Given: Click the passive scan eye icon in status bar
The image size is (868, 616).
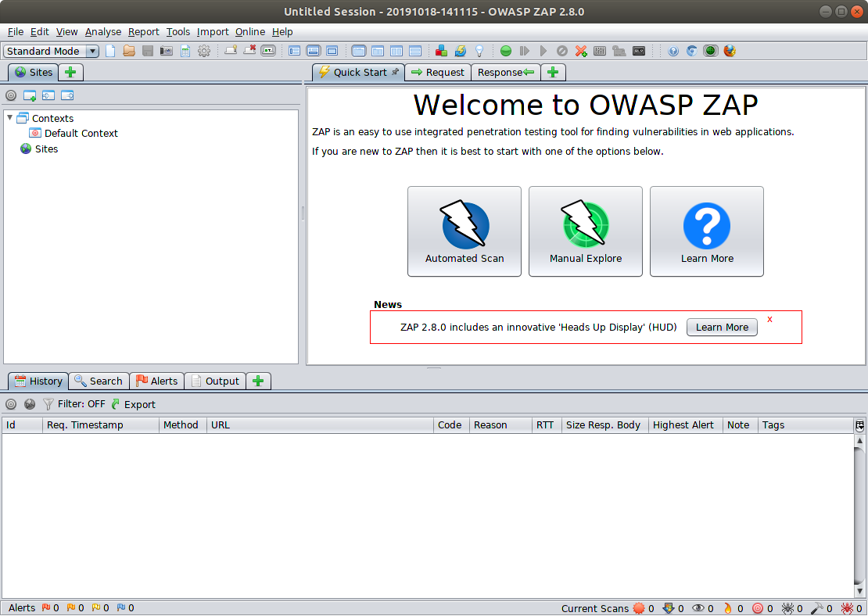Looking at the screenshot, I should 698,608.
